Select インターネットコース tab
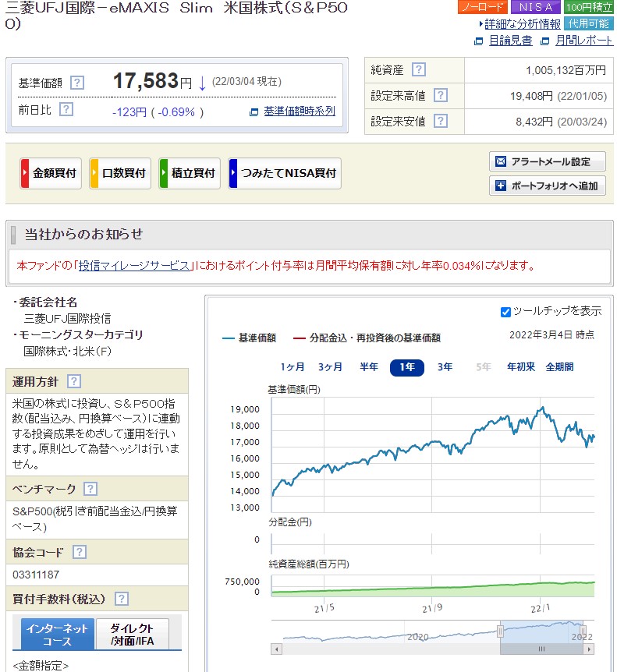The image size is (617, 672). (58, 635)
